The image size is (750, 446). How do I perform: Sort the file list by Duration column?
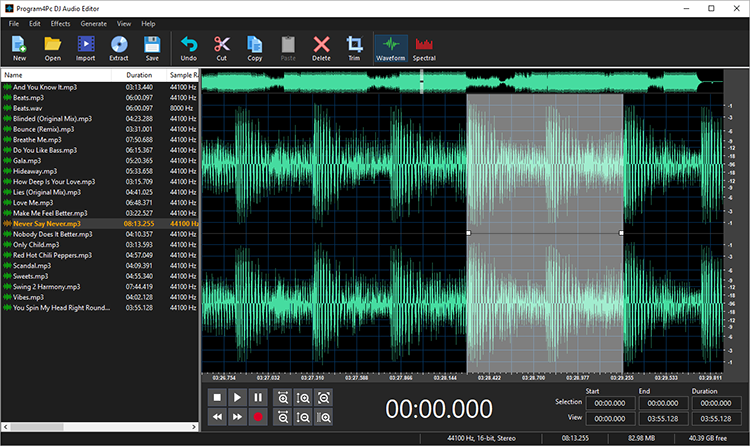pyautogui.click(x=139, y=75)
